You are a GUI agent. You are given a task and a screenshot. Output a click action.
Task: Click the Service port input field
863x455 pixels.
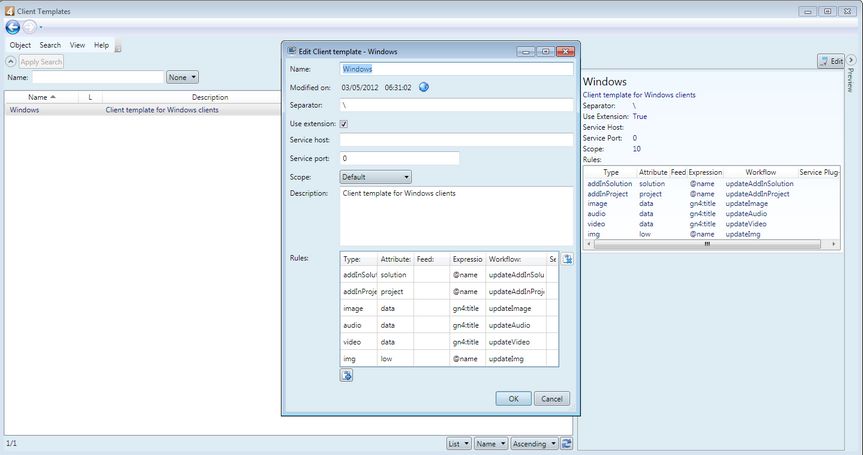[x=400, y=158]
